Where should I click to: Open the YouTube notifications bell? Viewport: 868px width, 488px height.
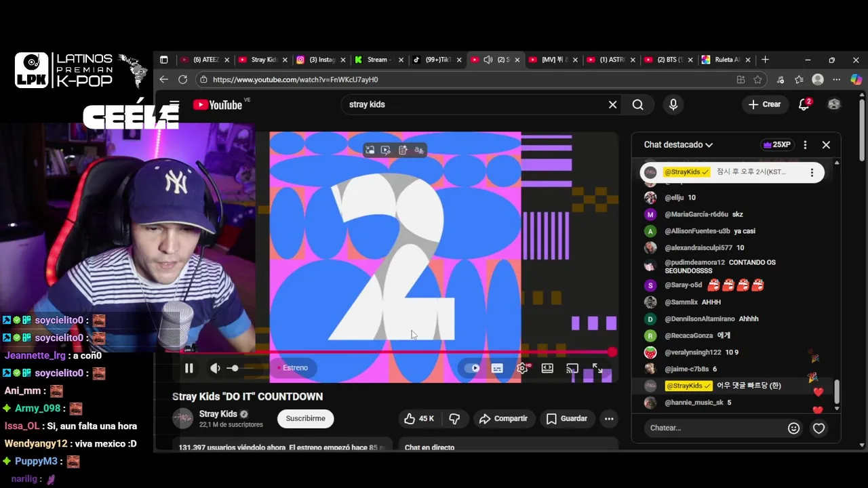804,104
